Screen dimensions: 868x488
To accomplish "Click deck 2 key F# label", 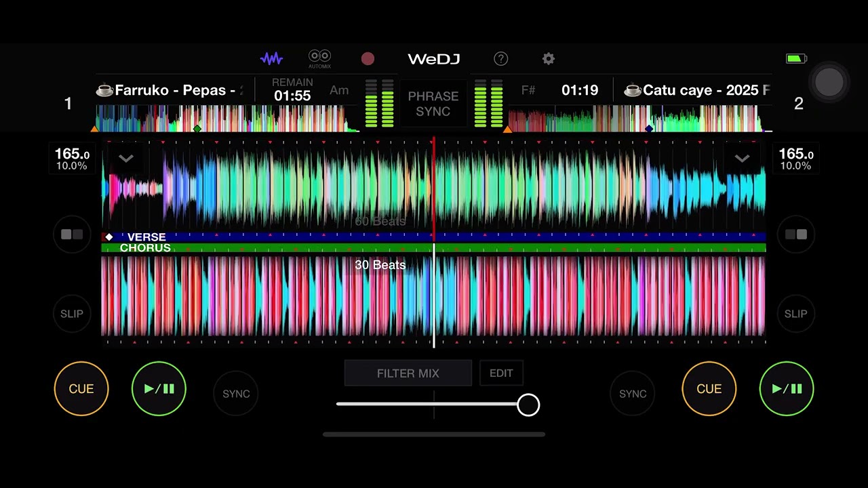I will point(528,90).
